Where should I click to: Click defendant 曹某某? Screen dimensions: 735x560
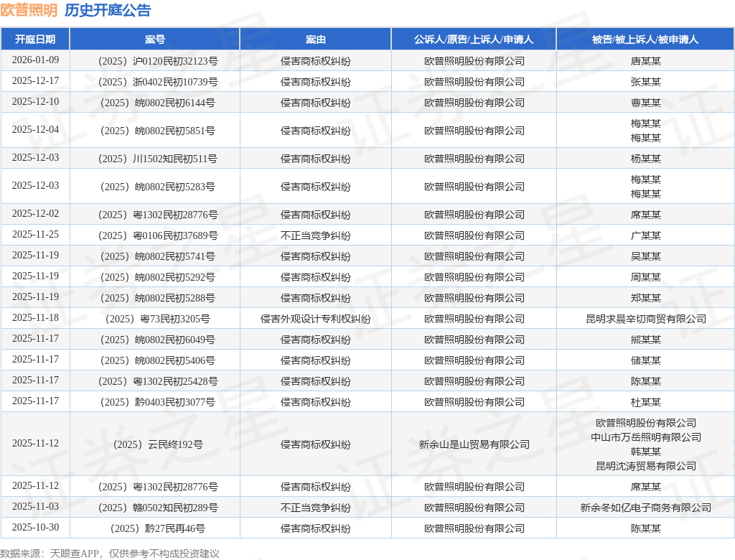[645, 103]
